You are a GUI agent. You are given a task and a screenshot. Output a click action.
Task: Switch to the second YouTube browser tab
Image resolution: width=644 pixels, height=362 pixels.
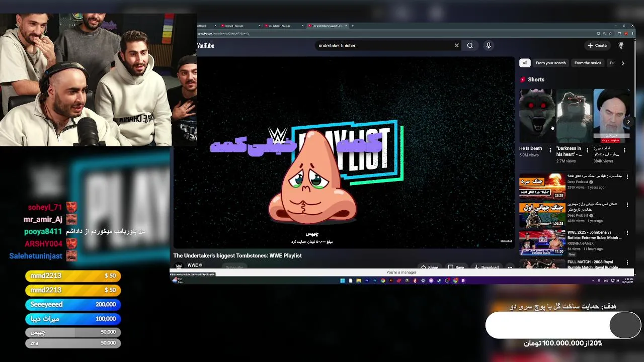pos(240,26)
